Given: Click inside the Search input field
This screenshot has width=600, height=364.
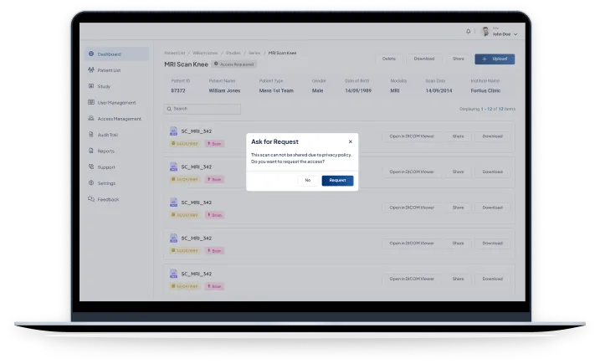Looking at the screenshot, I should pyautogui.click(x=202, y=109).
